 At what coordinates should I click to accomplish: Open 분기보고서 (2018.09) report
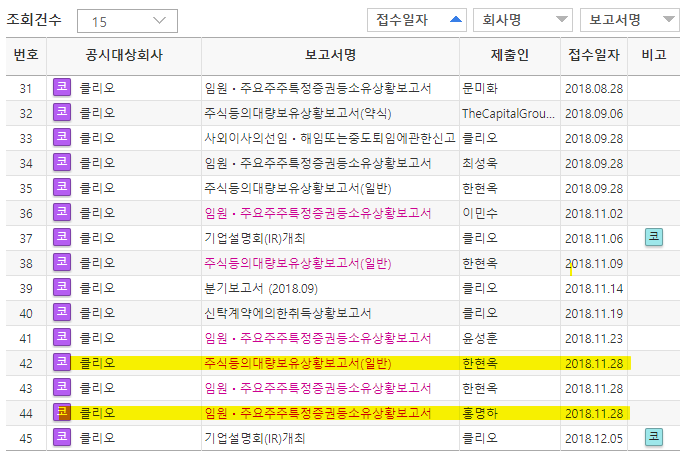point(261,288)
